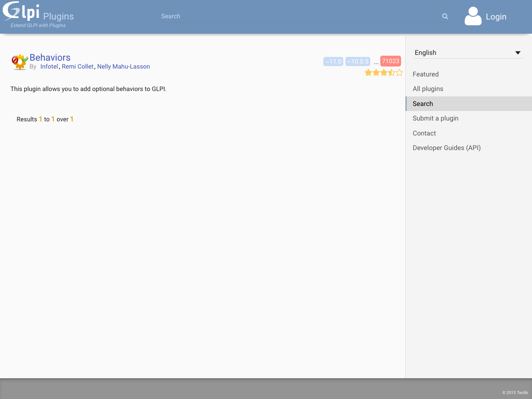The image size is (532, 399).
Task: Open the Behaviors plugin page
Action: tap(49, 57)
